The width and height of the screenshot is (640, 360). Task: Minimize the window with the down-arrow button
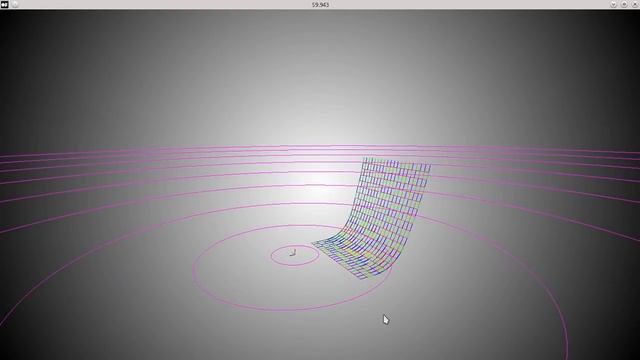pos(613,4)
